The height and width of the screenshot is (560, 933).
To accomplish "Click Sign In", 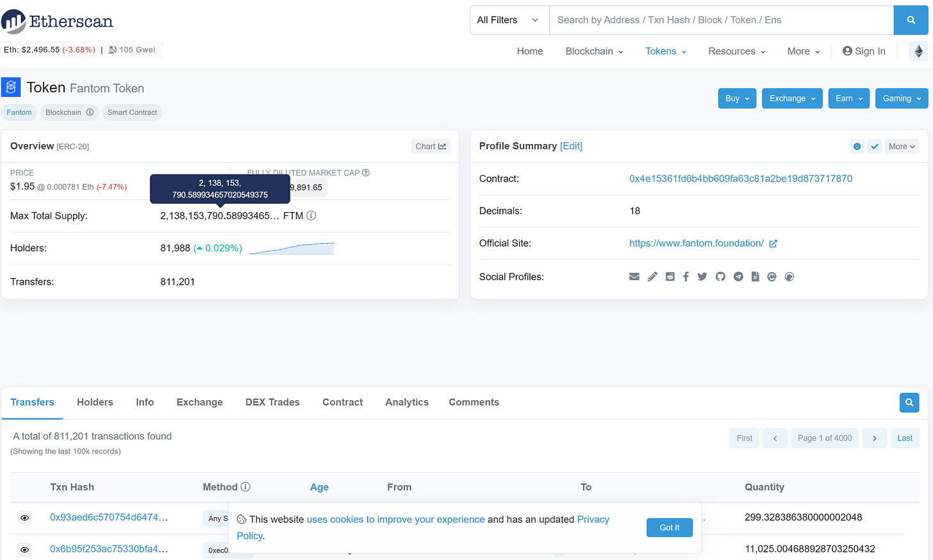I will (x=864, y=51).
